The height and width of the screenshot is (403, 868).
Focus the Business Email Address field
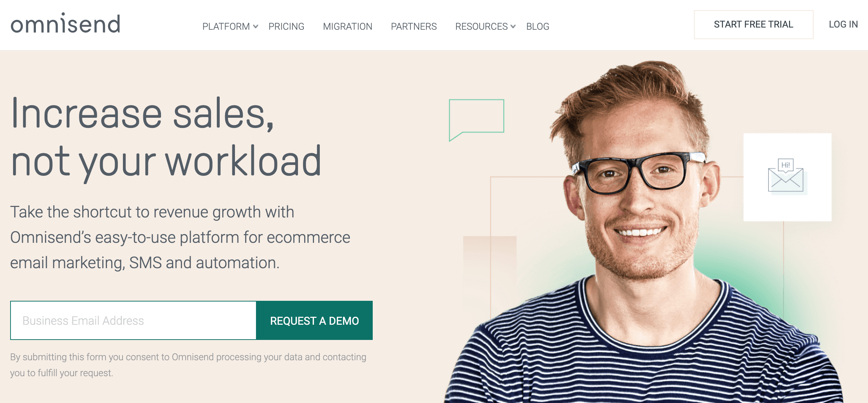tap(133, 320)
